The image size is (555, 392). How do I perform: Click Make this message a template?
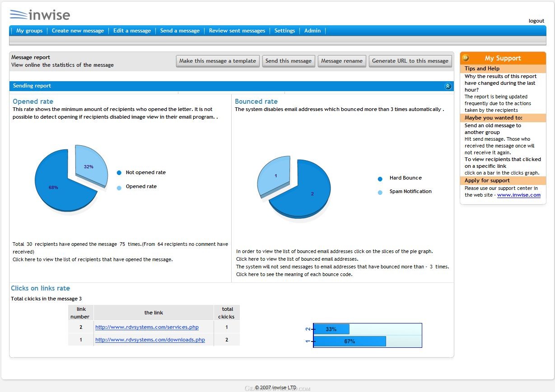click(218, 61)
